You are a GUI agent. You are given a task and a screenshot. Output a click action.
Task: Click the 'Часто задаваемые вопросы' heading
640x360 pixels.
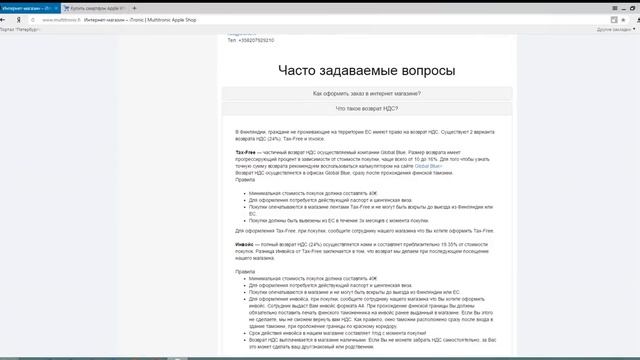[x=367, y=70]
